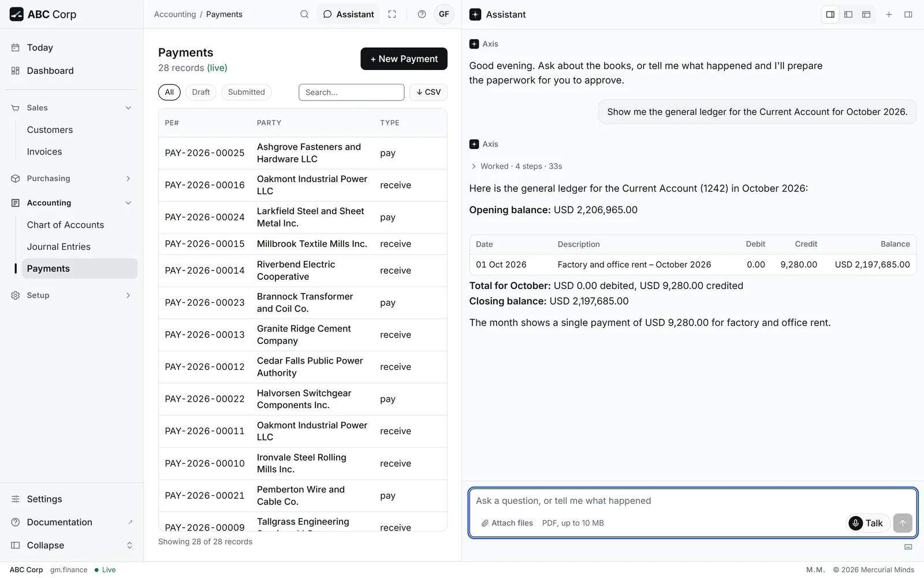Expand the Worked 4 steps details

click(x=516, y=166)
